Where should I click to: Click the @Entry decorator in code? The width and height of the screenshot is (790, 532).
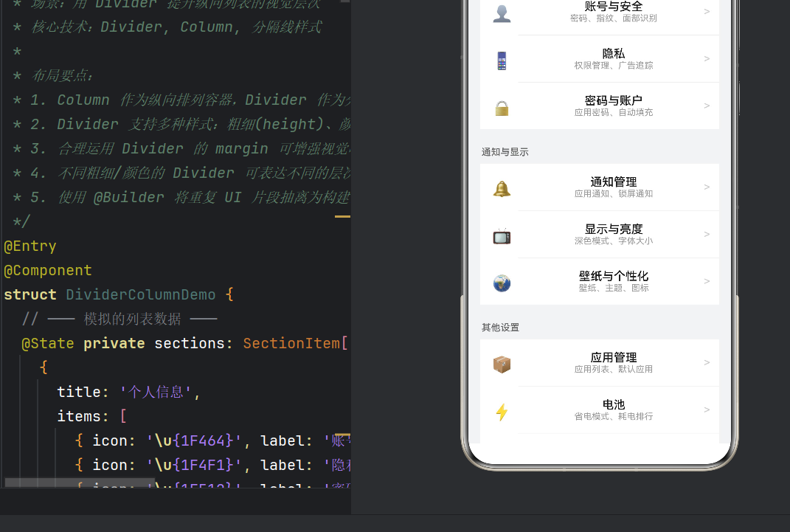30,246
